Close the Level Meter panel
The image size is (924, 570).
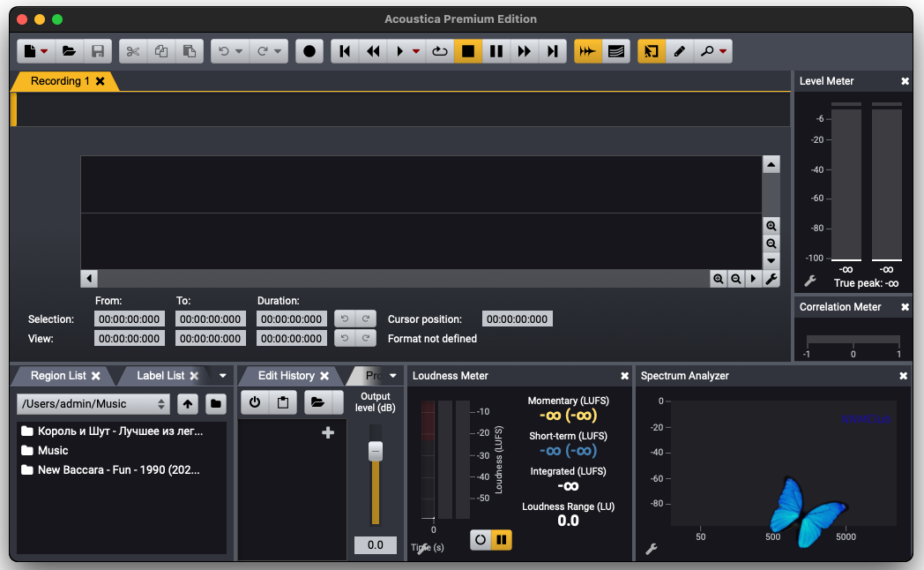pyautogui.click(x=905, y=81)
